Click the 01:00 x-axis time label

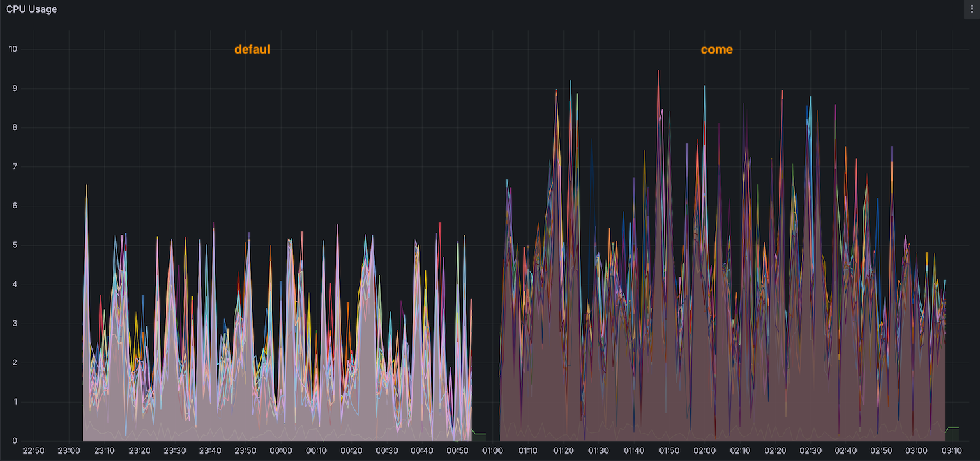tap(492, 451)
